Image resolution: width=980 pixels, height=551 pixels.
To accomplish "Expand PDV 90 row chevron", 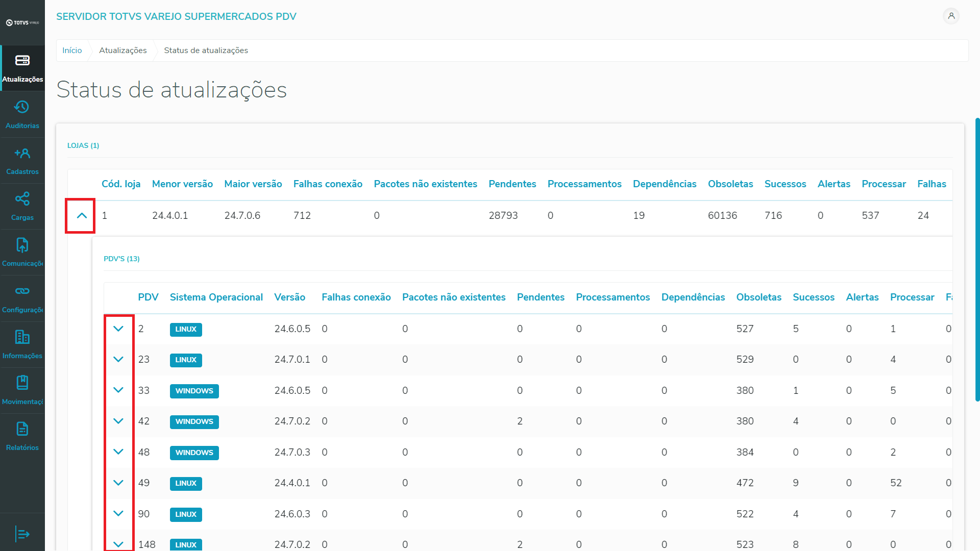I will point(118,514).
